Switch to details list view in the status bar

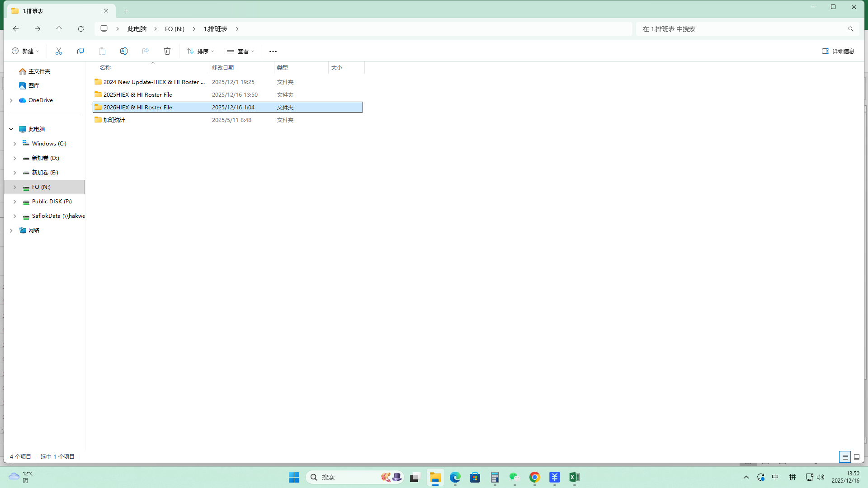click(x=845, y=457)
